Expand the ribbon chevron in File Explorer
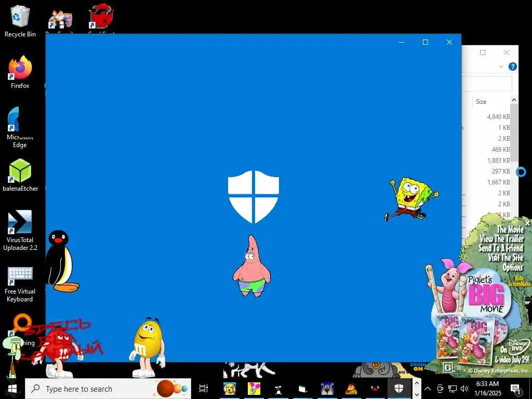Viewport: 532px width, 399px height. [x=501, y=66]
